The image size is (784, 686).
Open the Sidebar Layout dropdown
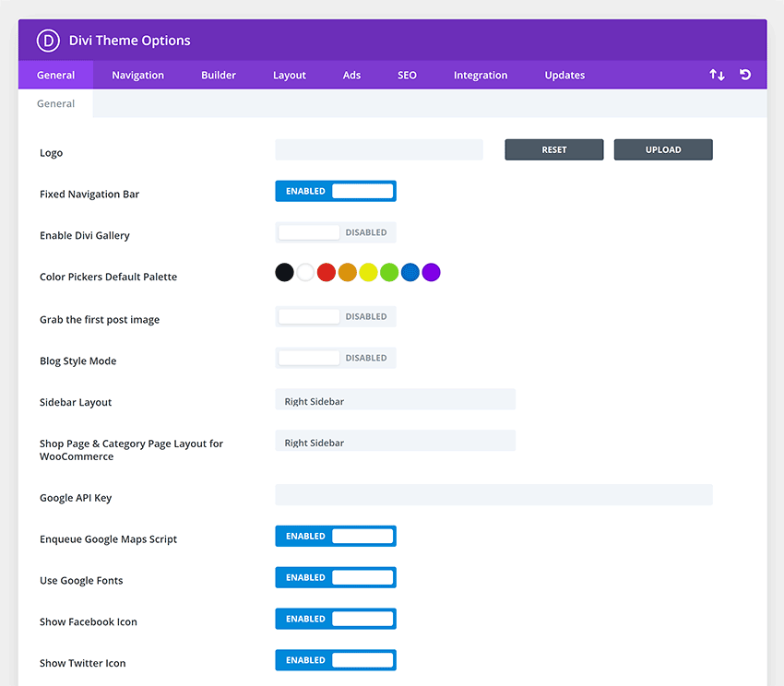click(x=395, y=399)
